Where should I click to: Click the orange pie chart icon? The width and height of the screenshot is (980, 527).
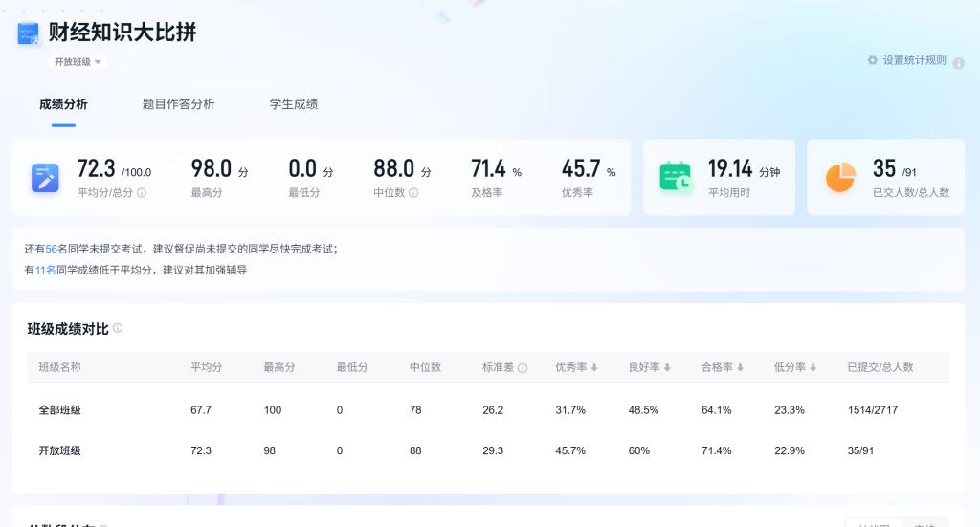coord(840,178)
